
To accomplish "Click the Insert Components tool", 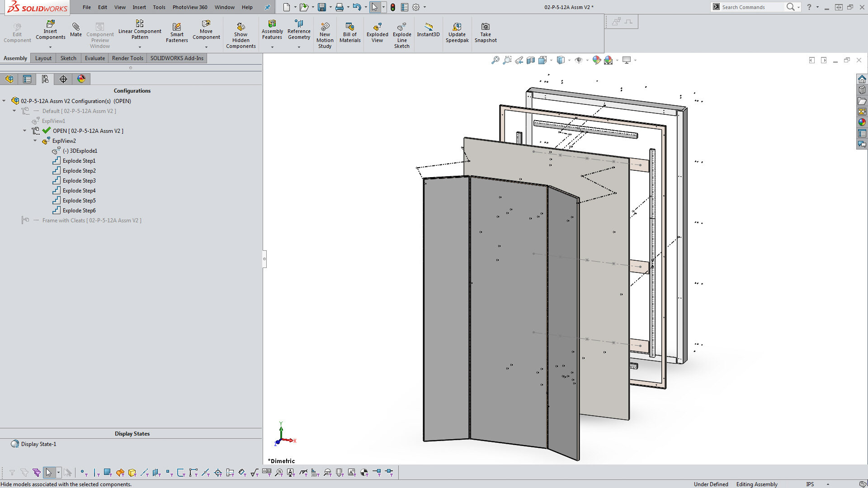I will pyautogui.click(x=50, y=30).
